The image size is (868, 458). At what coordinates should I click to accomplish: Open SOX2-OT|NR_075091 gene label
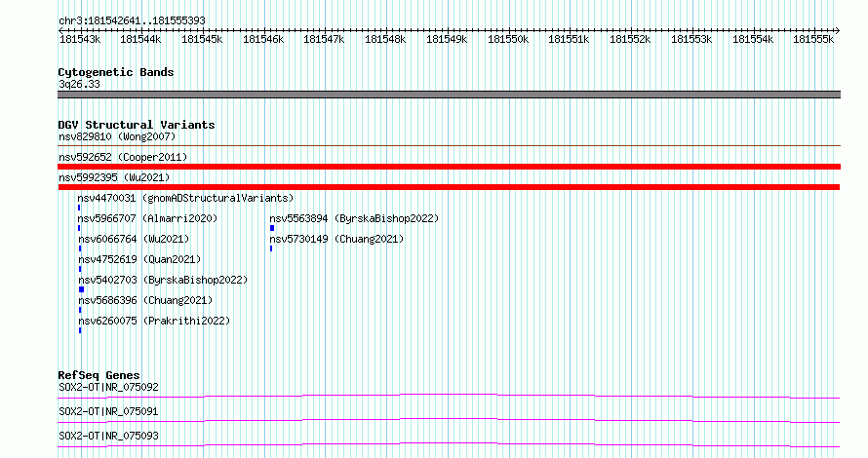tap(108, 411)
